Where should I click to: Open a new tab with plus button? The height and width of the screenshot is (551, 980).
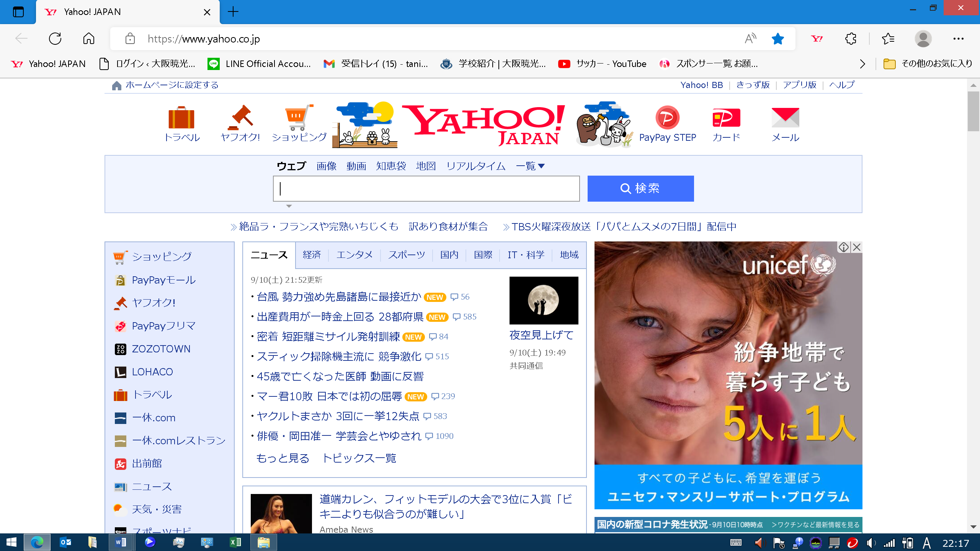233,12
